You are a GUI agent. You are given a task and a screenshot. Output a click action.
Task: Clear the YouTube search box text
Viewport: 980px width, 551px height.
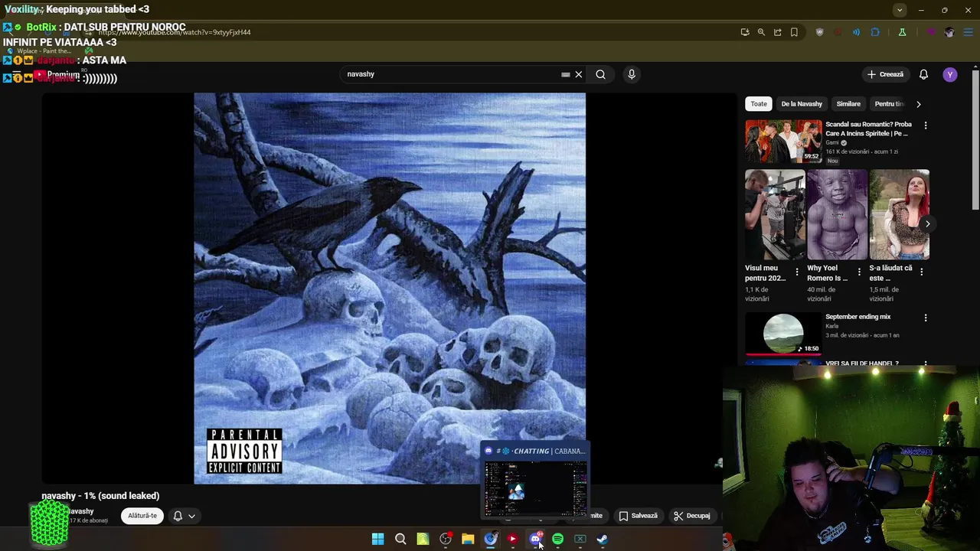click(x=579, y=74)
